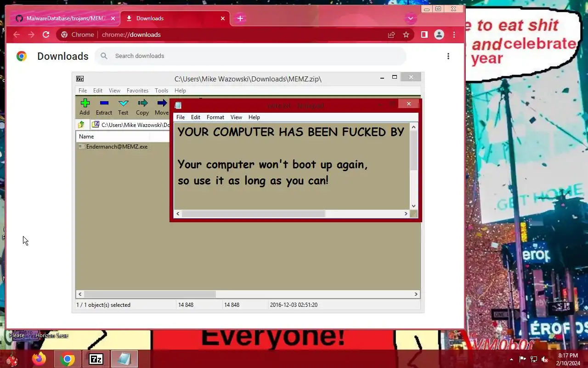Screen dimensions: 588x368
Task: Click Notepad horizontal scrollbar right arrow
Action: [406, 213]
